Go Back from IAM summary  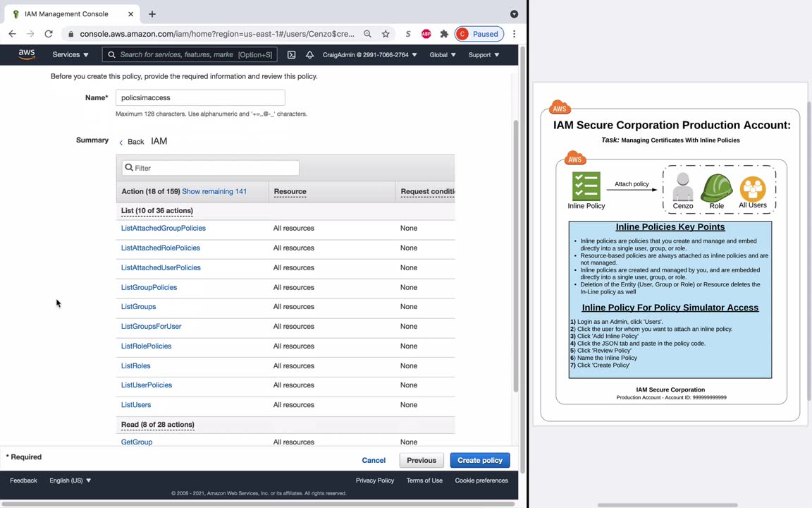132,142
